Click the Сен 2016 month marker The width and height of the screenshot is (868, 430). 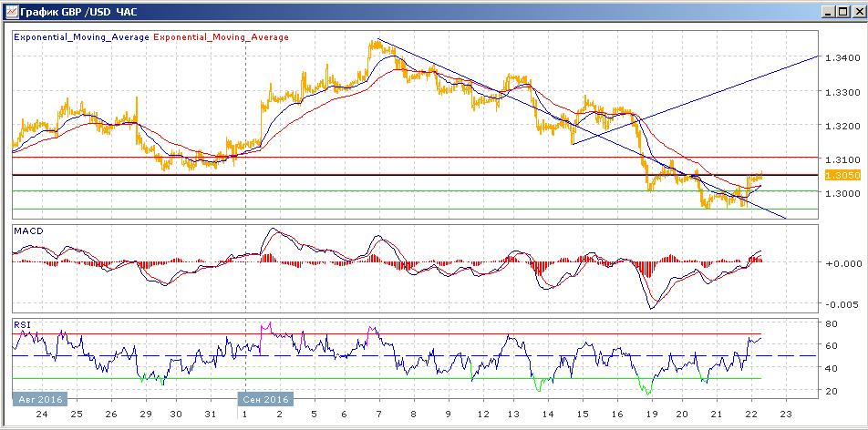pyautogui.click(x=264, y=399)
